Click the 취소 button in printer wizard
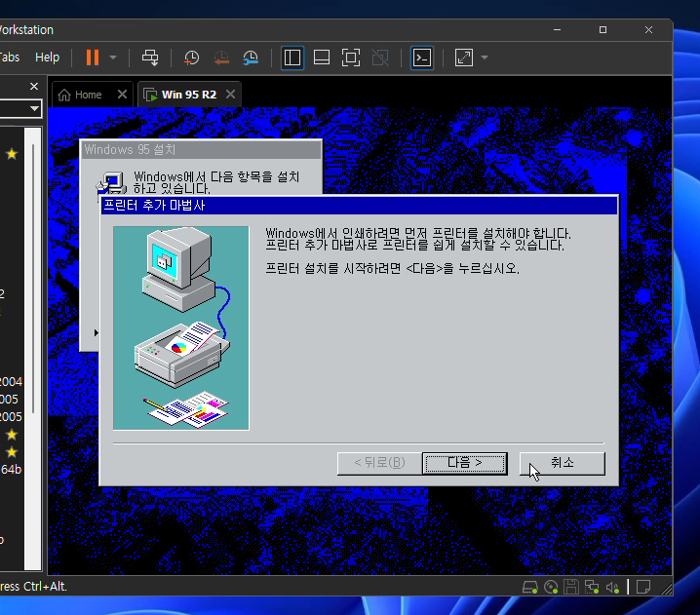This screenshot has height=615, width=700. pos(563,463)
